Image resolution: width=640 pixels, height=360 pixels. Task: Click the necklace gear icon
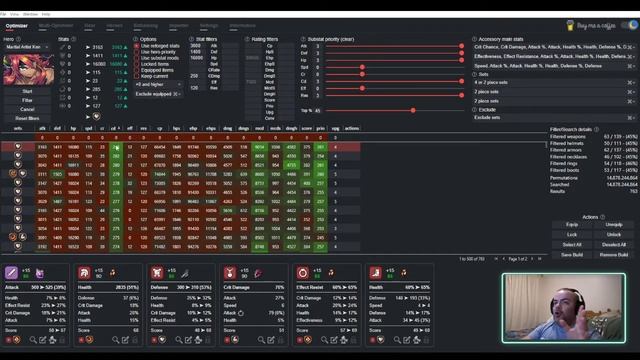point(230,273)
